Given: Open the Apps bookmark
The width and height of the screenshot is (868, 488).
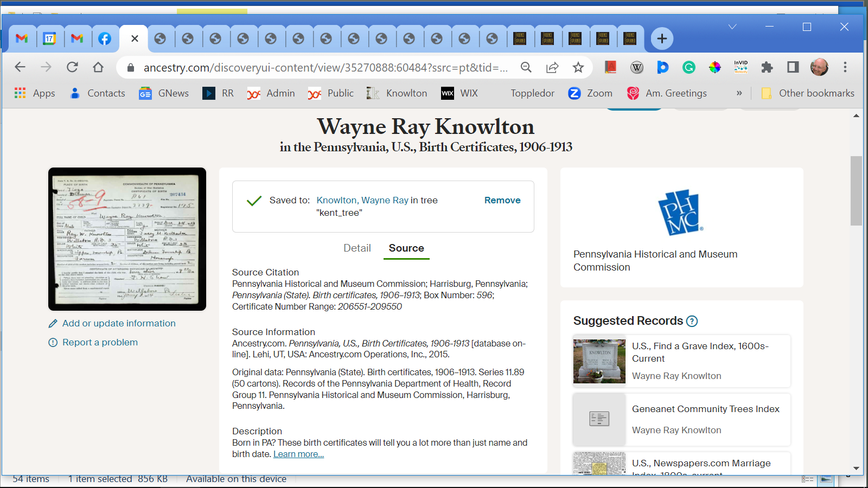Looking at the screenshot, I should [x=35, y=93].
